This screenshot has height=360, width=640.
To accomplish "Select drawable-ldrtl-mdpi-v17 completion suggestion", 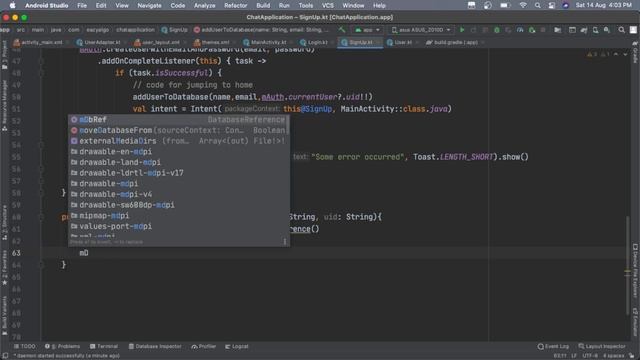I will point(178,173).
